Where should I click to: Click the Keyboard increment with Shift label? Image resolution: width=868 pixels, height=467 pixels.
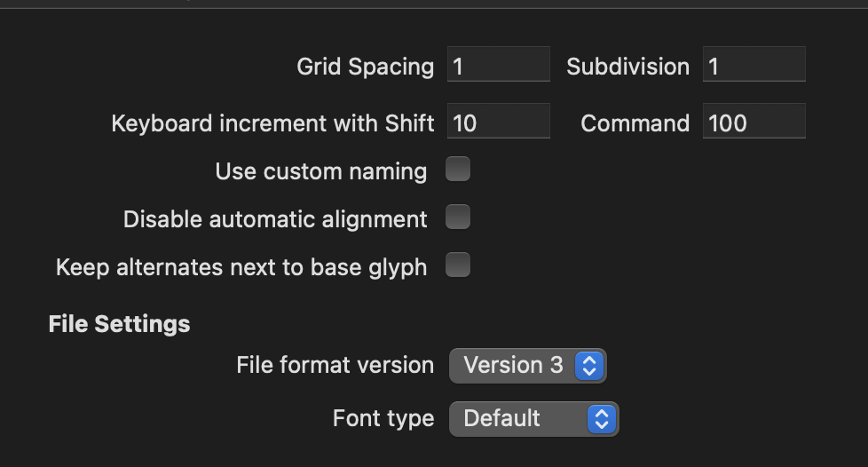click(272, 123)
